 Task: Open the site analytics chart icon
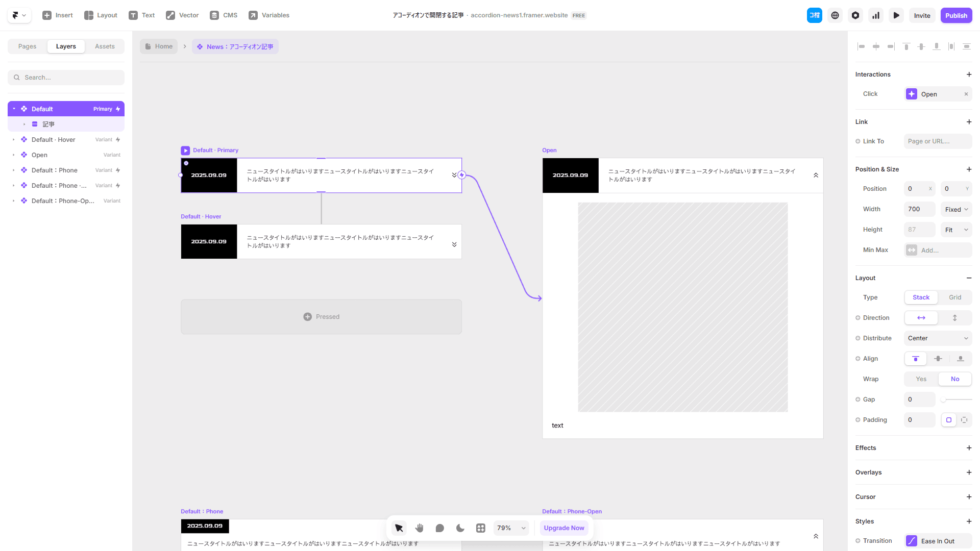click(876, 15)
